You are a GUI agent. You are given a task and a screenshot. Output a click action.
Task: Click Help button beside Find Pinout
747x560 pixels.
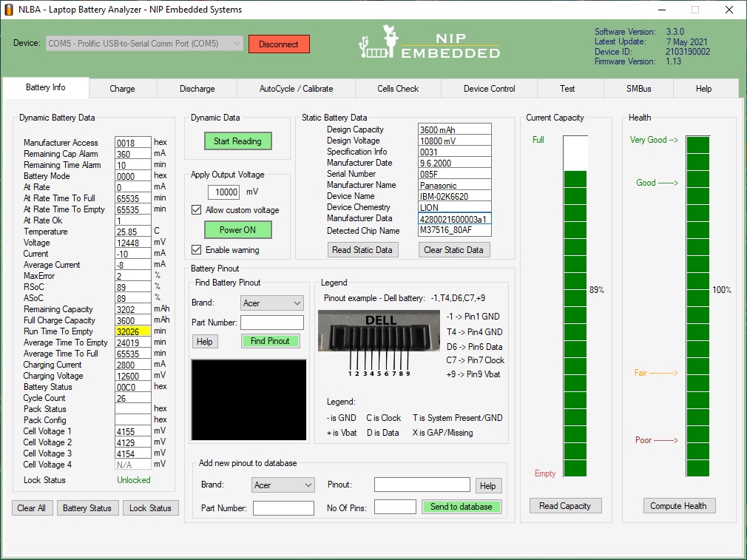pyautogui.click(x=205, y=341)
